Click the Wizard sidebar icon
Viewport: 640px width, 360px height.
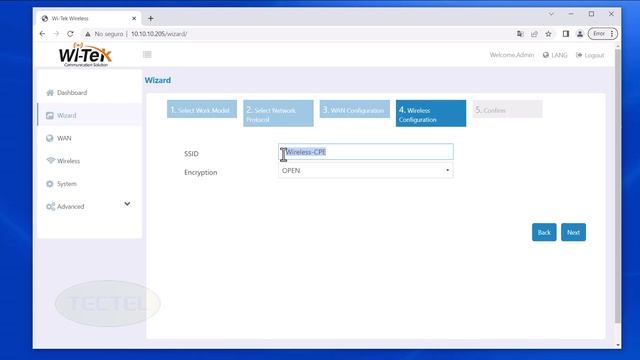pyautogui.click(x=50, y=116)
